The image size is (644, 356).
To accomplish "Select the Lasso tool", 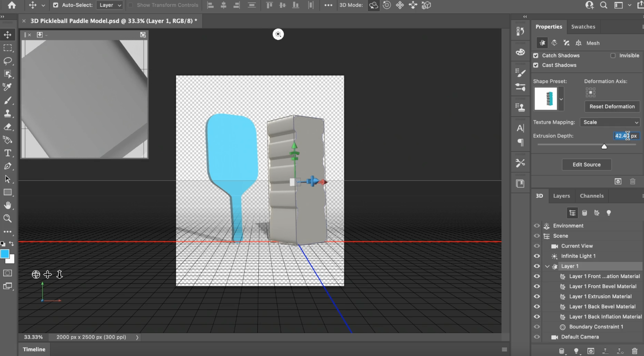I will [7, 61].
